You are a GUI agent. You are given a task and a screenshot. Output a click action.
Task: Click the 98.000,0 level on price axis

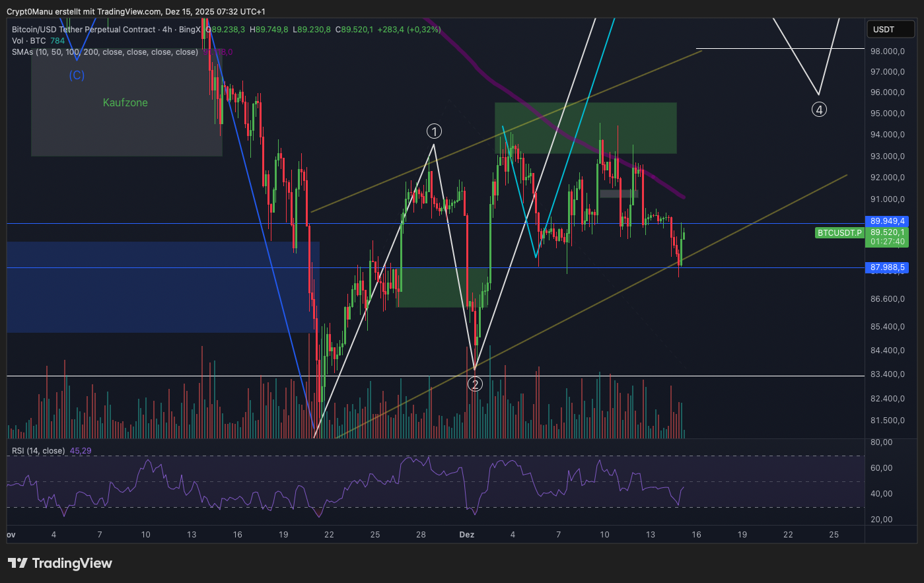[x=887, y=51]
